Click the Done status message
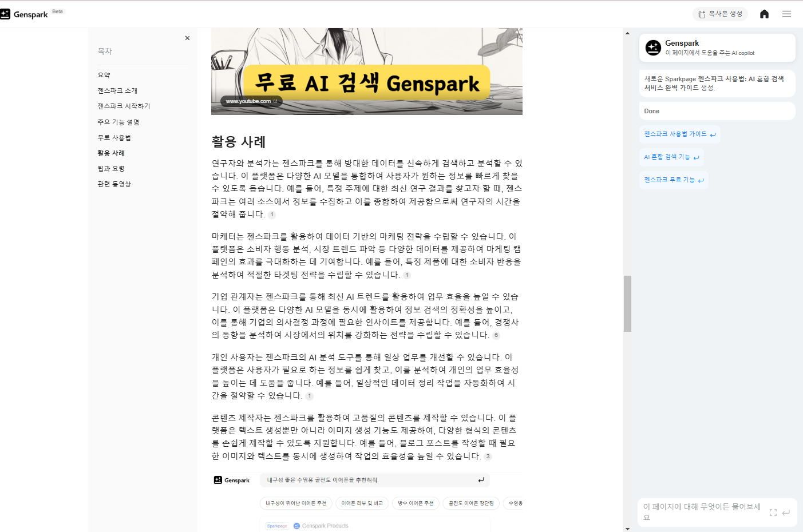This screenshot has width=803, height=532. [x=717, y=111]
